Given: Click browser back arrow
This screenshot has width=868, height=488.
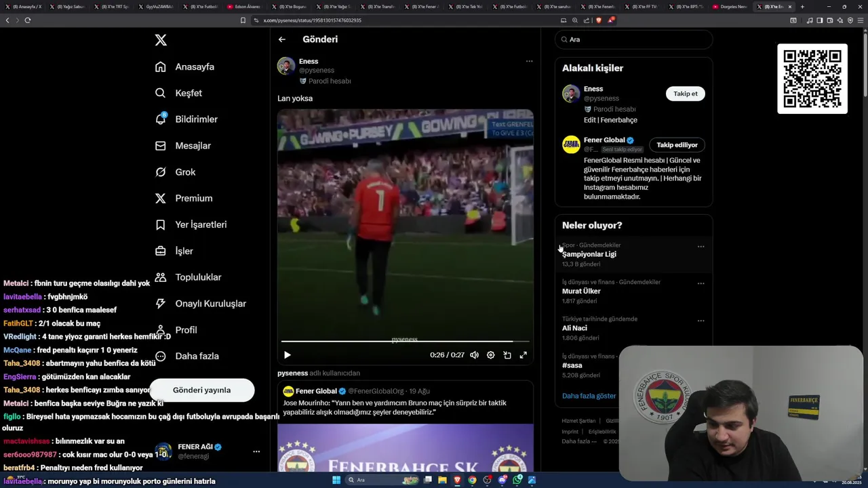Looking at the screenshot, I should pyautogui.click(x=7, y=20).
